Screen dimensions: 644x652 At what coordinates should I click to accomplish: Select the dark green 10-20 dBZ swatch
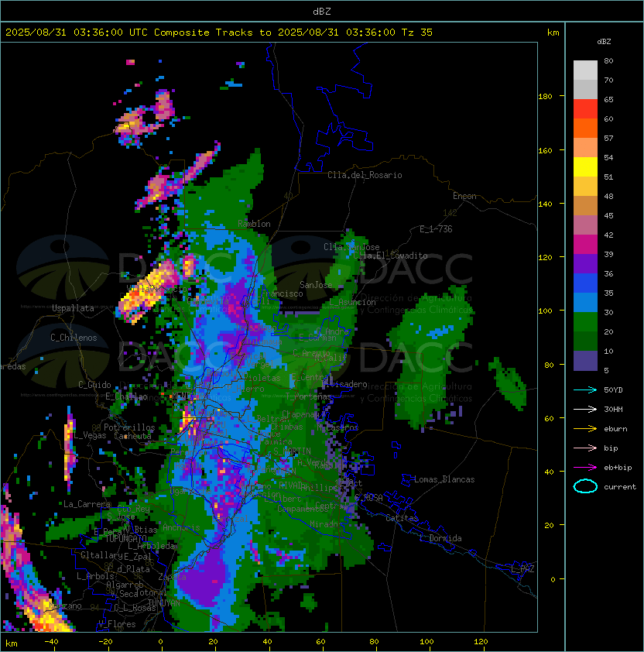(585, 341)
